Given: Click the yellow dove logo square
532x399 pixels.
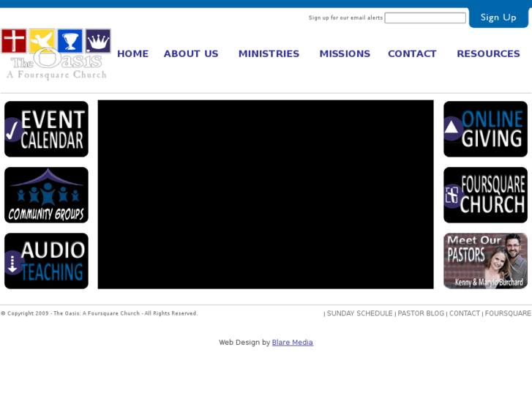Looking at the screenshot, I should coord(42,40).
